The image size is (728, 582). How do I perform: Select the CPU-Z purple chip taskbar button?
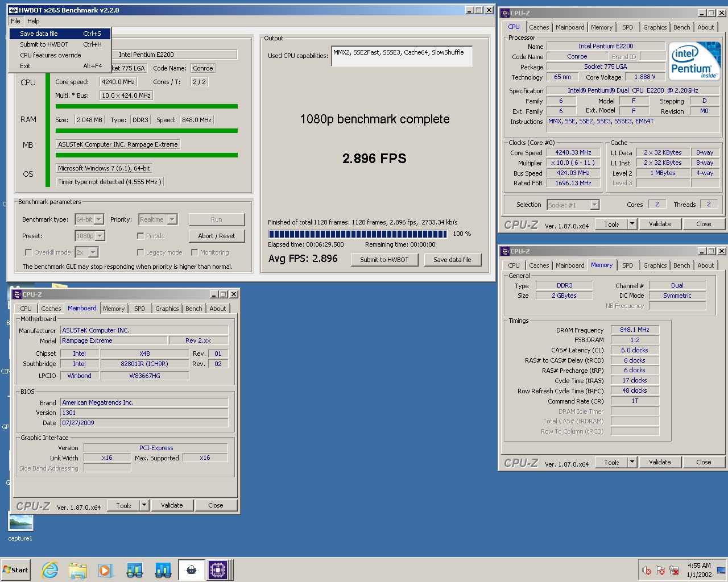(218, 570)
